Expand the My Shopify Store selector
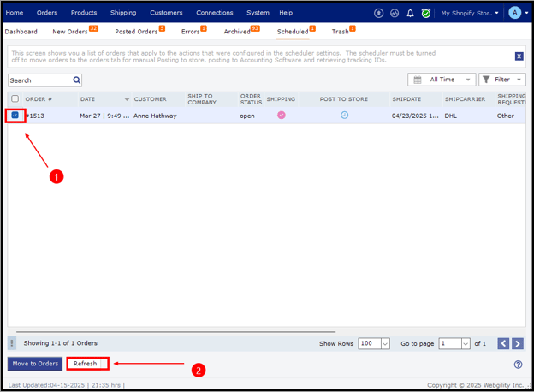 point(470,13)
